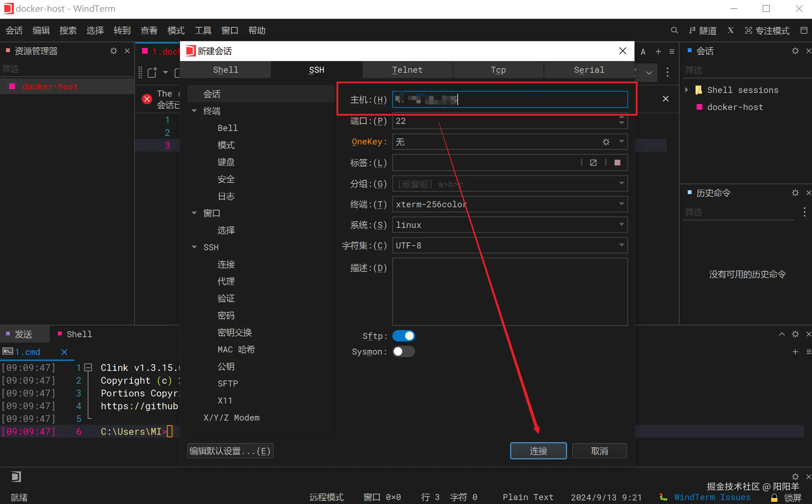Click the 锁屏 lock screen icon
The height and width of the screenshot is (504, 812).
[x=774, y=497]
